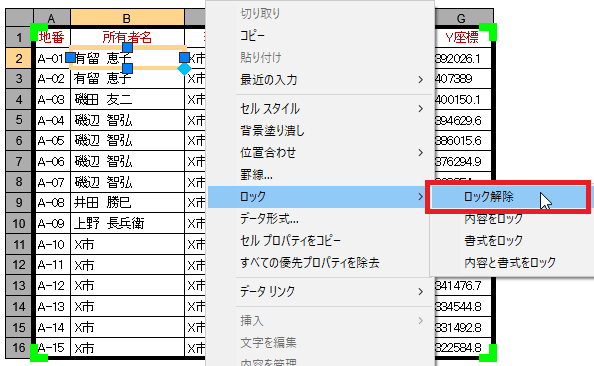The width and height of the screenshot is (594, 366).
Task: Select column header A
Action: [x=52, y=18]
